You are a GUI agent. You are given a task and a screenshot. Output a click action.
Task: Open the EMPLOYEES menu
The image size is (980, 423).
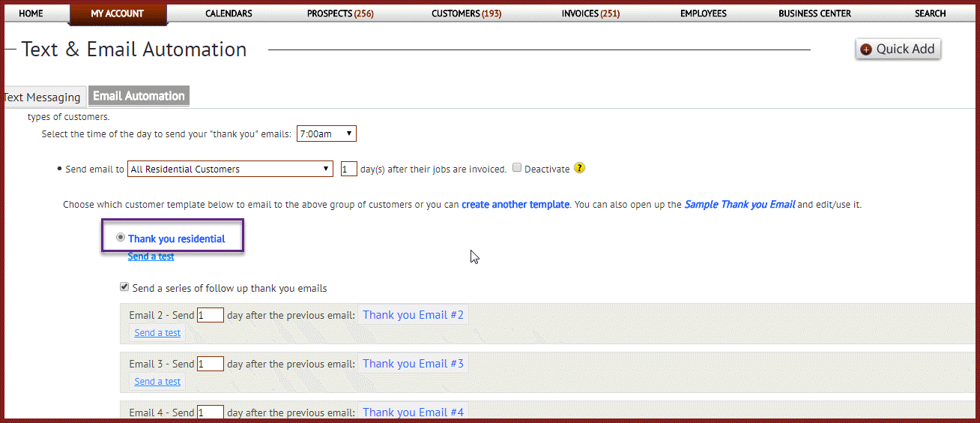point(704,13)
